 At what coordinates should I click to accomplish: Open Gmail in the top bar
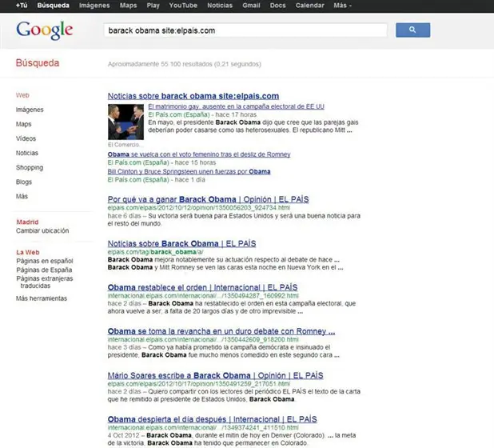coord(251,6)
